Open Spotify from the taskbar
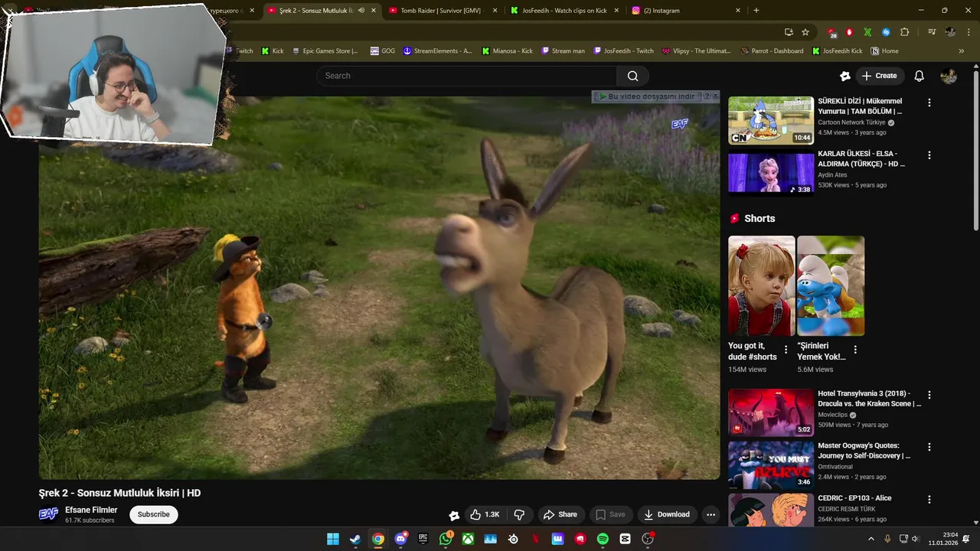 [603, 539]
